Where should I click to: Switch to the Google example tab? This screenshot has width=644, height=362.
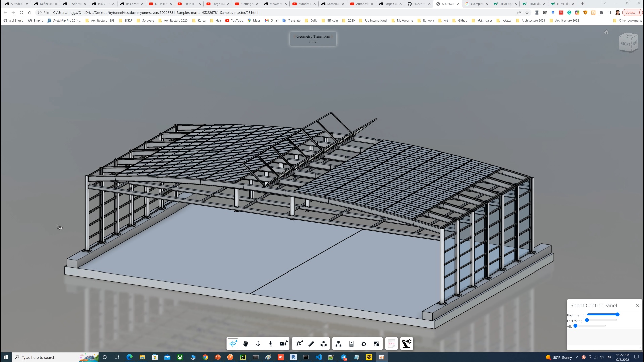[x=476, y=4]
